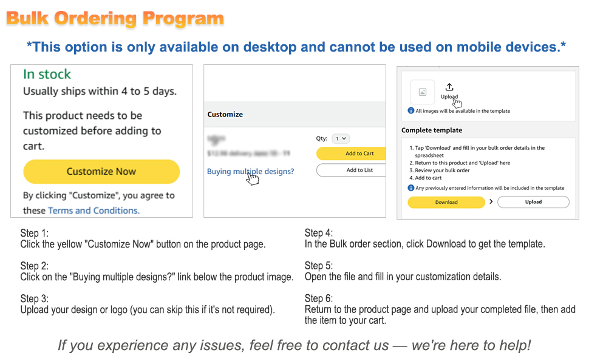Open the Qty quantity dropdown
Image resolution: width=589 pixels, height=364 pixels.
[x=341, y=138]
